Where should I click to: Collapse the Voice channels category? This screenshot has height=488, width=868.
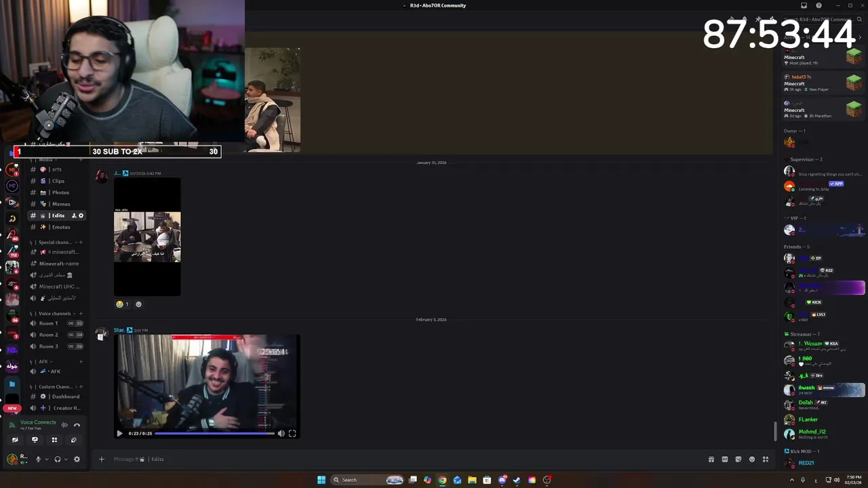(53, 314)
